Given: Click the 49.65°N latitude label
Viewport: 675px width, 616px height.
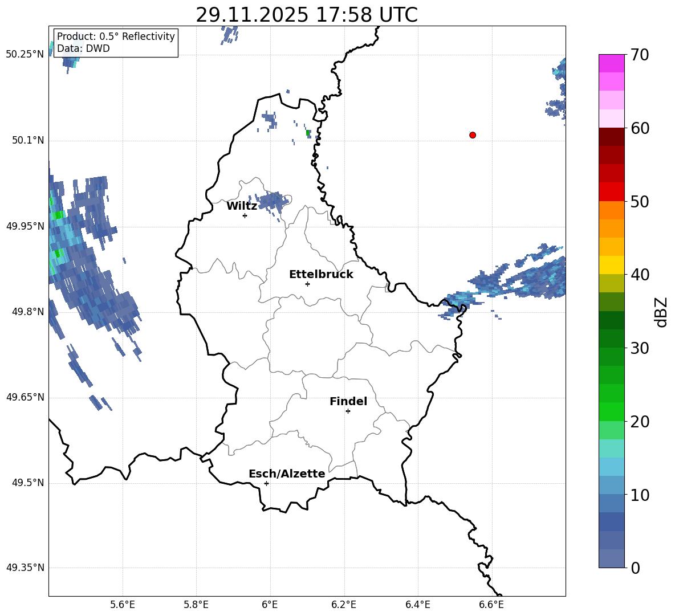Looking at the screenshot, I should pos(25,397).
